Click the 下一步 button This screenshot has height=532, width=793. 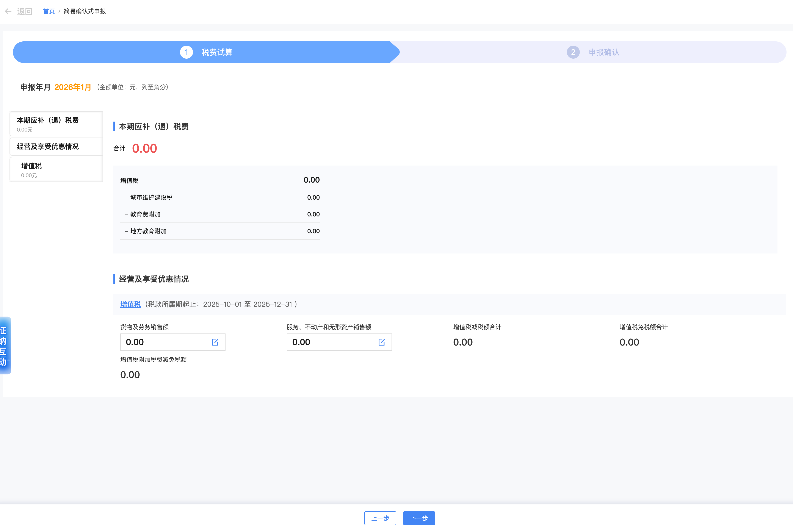click(419, 518)
